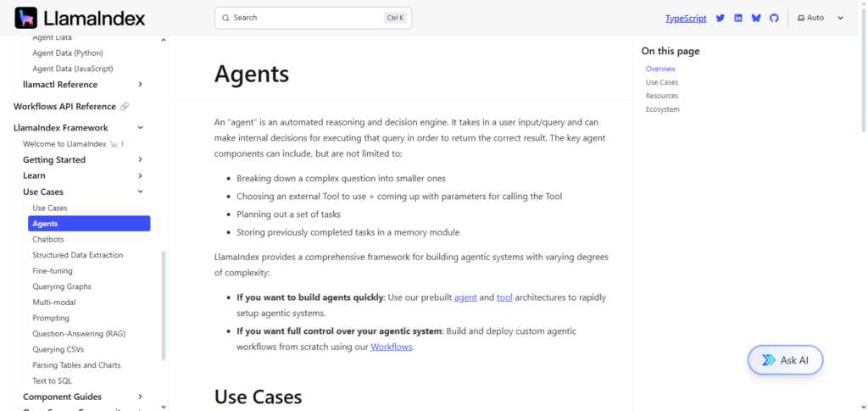Open Agent Data (Python) sidebar item
The image size is (868, 411).
68,53
